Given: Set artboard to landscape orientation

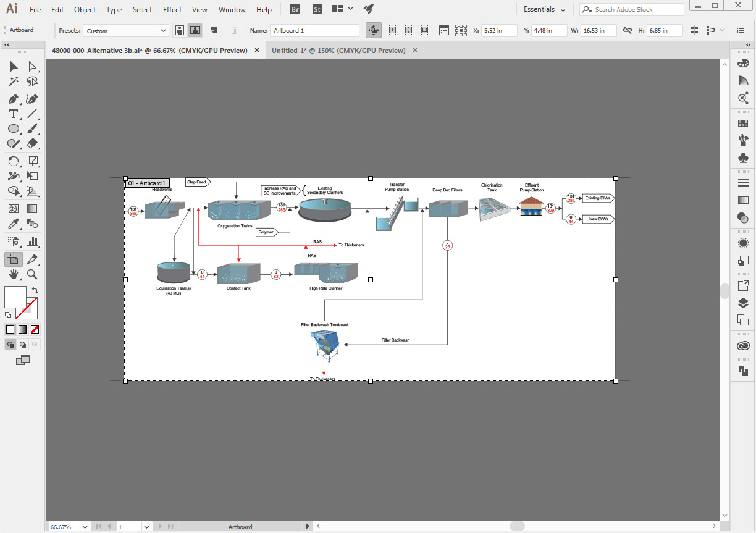Looking at the screenshot, I should [x=195, y=30].
